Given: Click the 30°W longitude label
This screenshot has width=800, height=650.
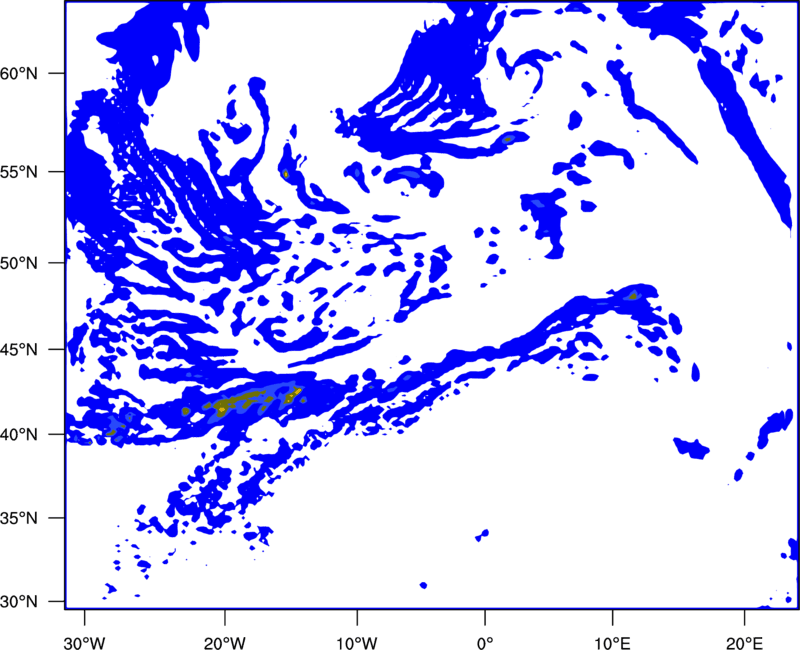Looking at the screenshot, I should [84, 643].
